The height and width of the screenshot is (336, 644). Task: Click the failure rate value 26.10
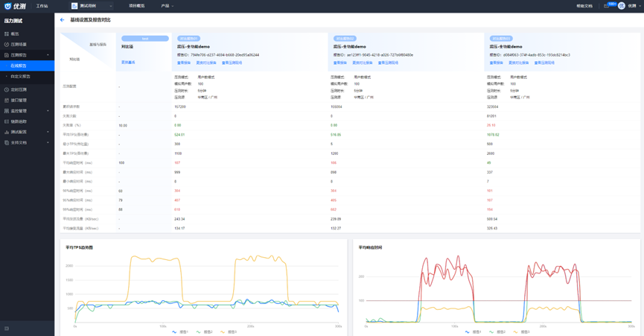(x=491, y=125)
